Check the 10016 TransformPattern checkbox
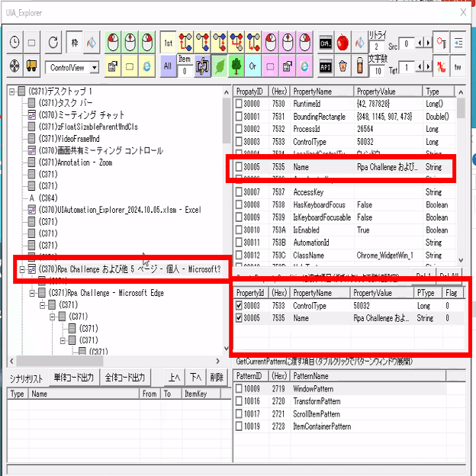This screenshot has height=476, width=476. pyautogui.click(x=239, y=401)
